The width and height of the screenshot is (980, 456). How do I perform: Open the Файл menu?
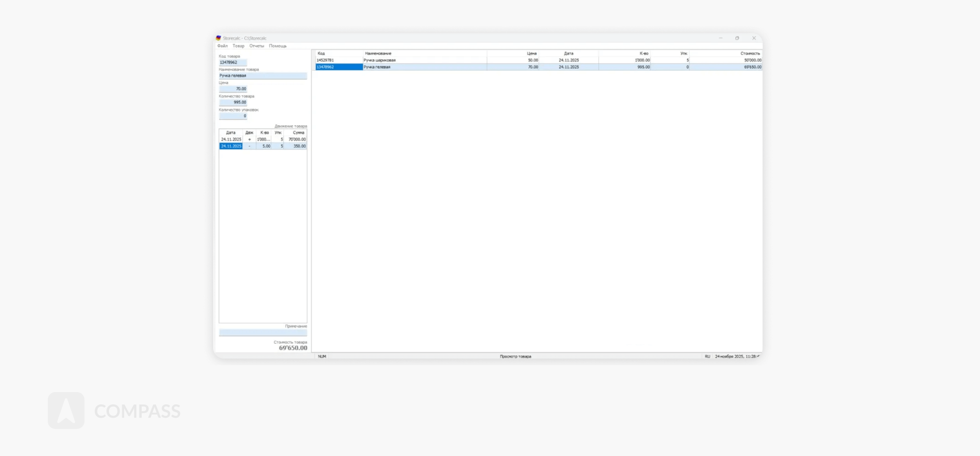tap(222, 46)
